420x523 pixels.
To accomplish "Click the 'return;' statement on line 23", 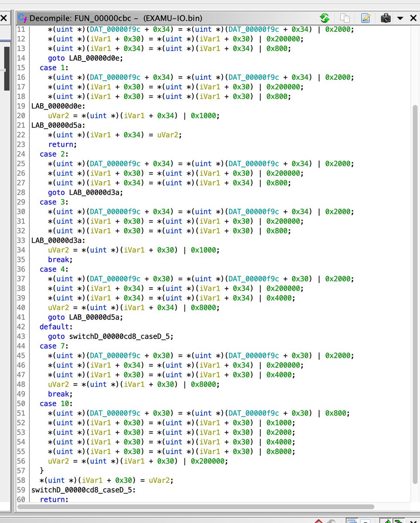I will 62,144.
